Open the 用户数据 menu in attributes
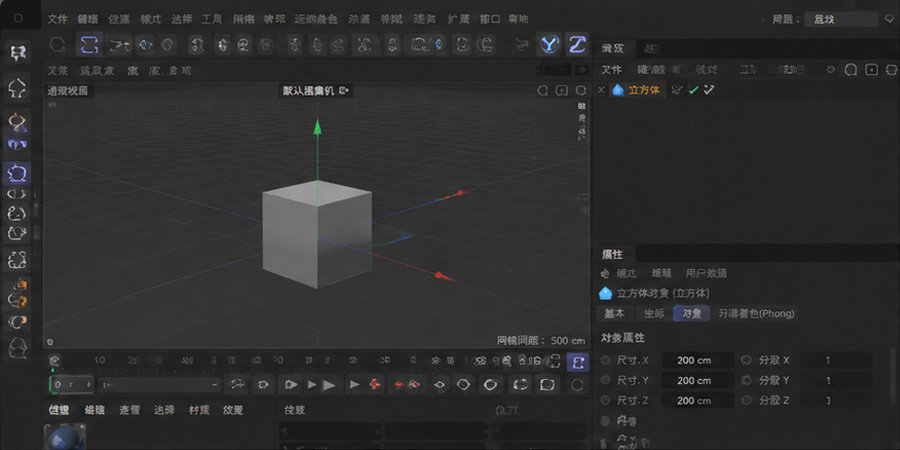900x450 pixels. (706, 273)
